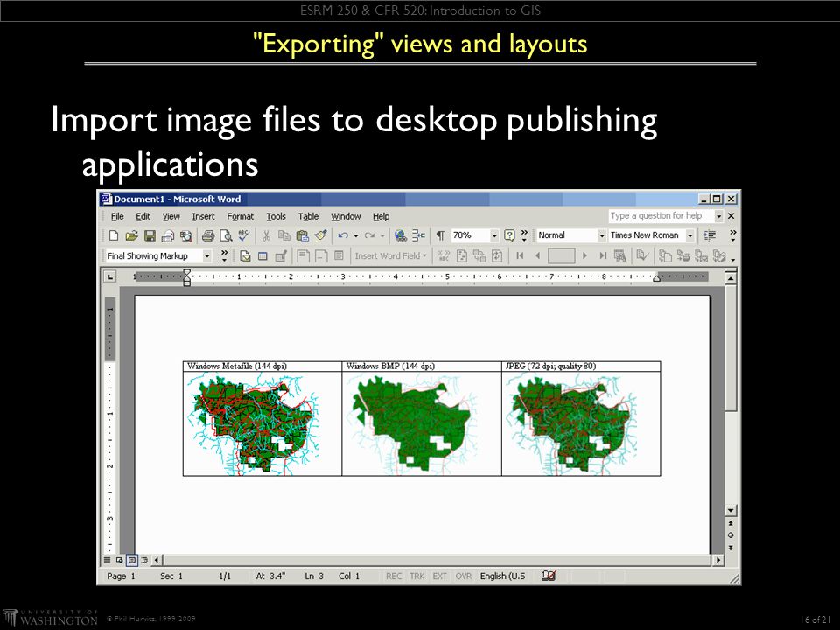Click the spelling status book icon
This screenshot has width=840, height=630.
(x=549, y=576)
